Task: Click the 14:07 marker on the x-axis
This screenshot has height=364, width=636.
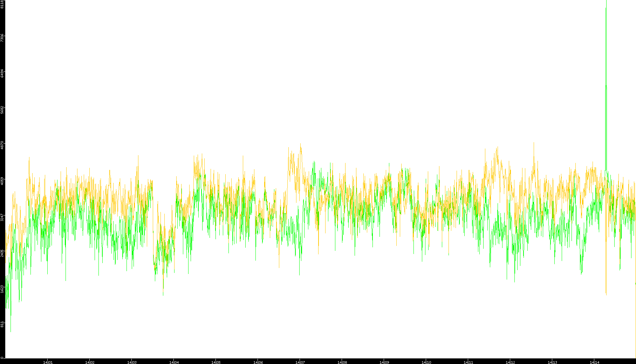Action: (300, 362)
